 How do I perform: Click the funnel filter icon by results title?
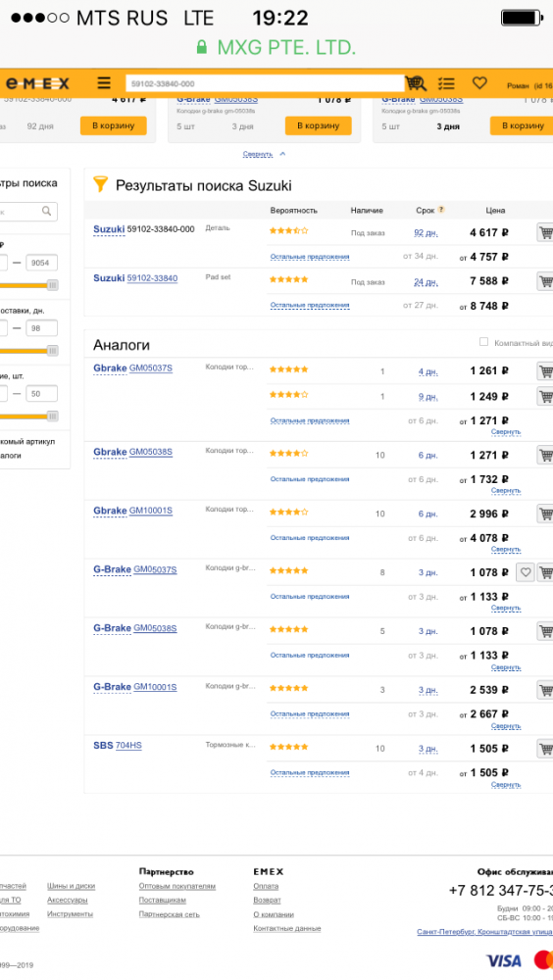(100, 184)
